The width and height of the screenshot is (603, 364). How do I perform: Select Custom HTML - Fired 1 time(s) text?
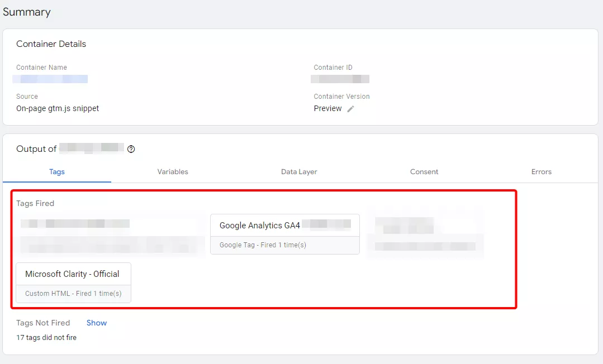tap(73, 293)
